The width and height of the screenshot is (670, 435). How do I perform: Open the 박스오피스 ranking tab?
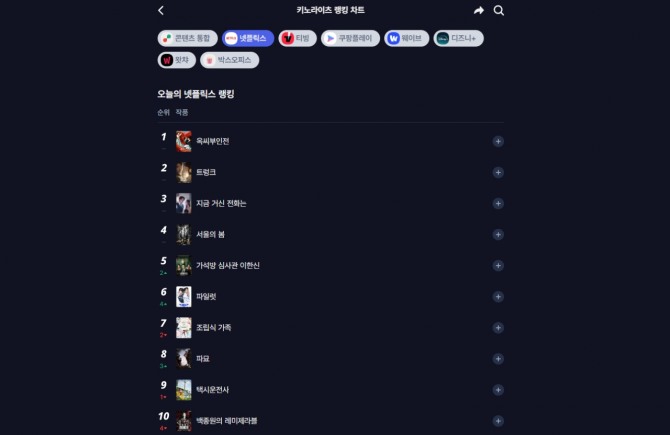click(229, 60)
